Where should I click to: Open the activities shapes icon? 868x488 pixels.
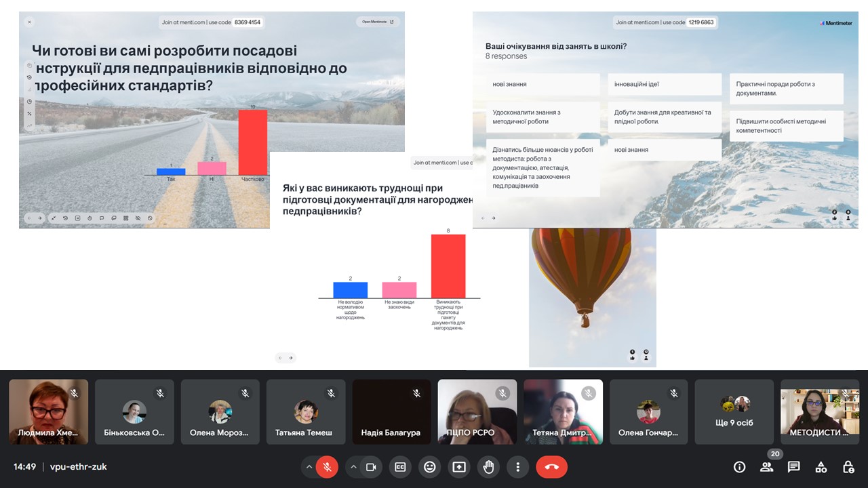[821, 467]
